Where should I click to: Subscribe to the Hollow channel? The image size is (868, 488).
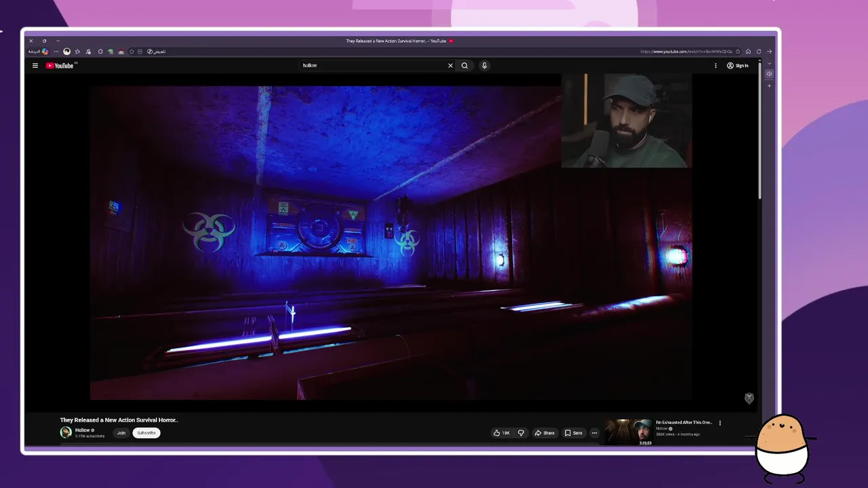point(146,433)
